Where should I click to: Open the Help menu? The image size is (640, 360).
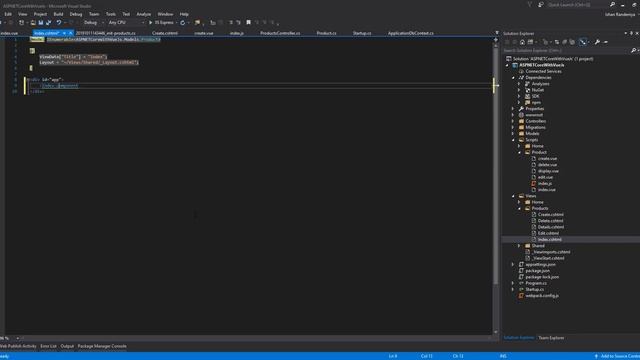click(x=184, y=14)
